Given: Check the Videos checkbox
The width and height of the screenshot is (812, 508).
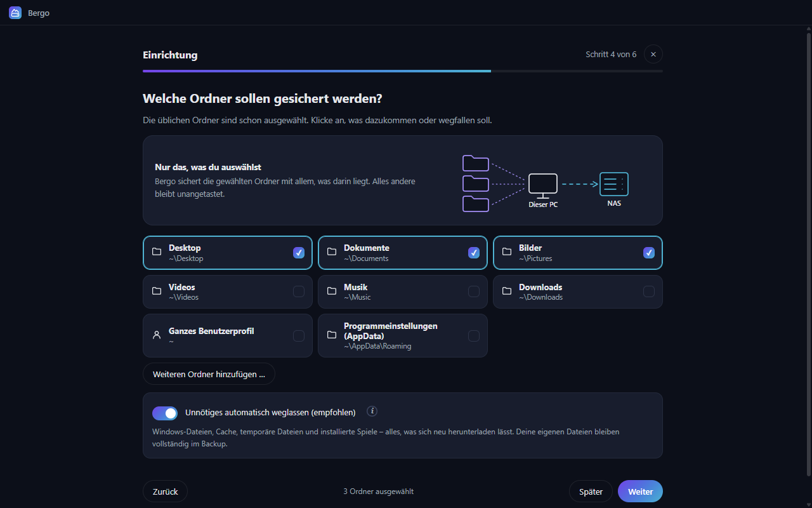Looking at the screenshot, I should click(299, 291).
